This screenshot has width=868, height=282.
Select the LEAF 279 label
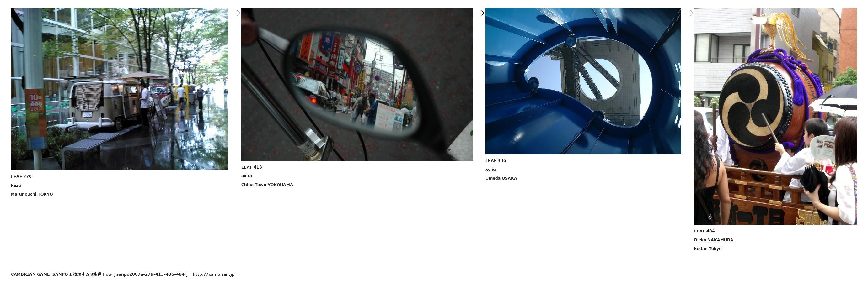tap(21, 177)
